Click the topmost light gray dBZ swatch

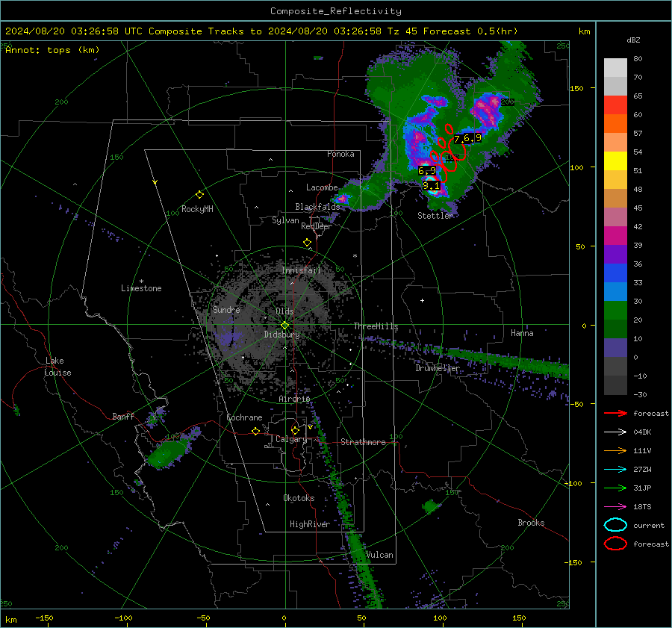coord(615,68)
